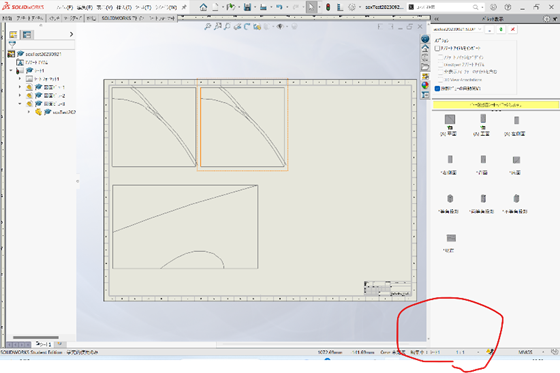
Task: Click the Sheet1 tab at bottom
Action: 44,344
